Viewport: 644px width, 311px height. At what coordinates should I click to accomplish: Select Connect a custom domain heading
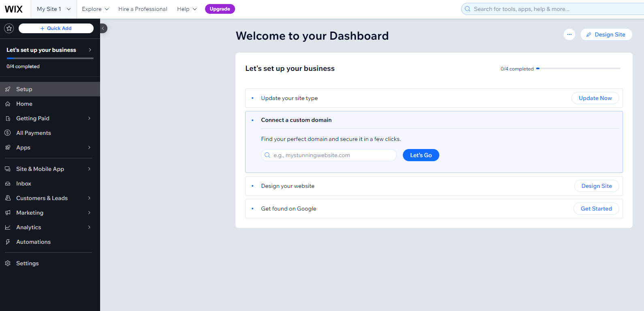coord(296,120)
